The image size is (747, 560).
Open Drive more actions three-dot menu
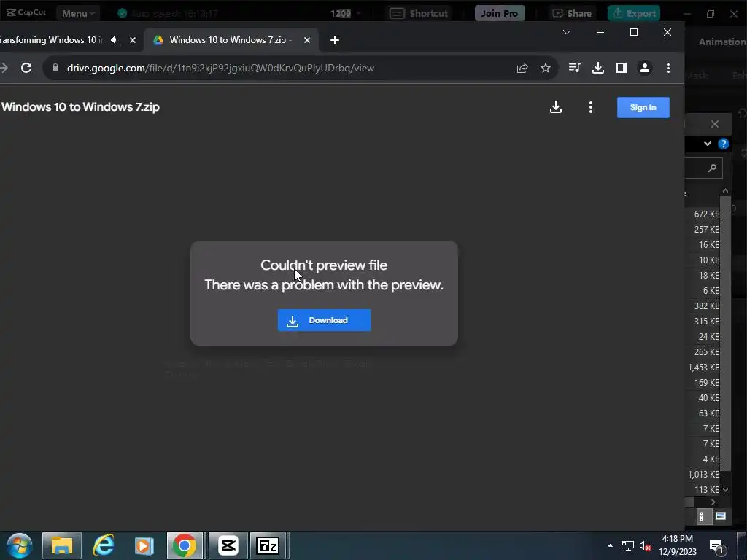591,107
